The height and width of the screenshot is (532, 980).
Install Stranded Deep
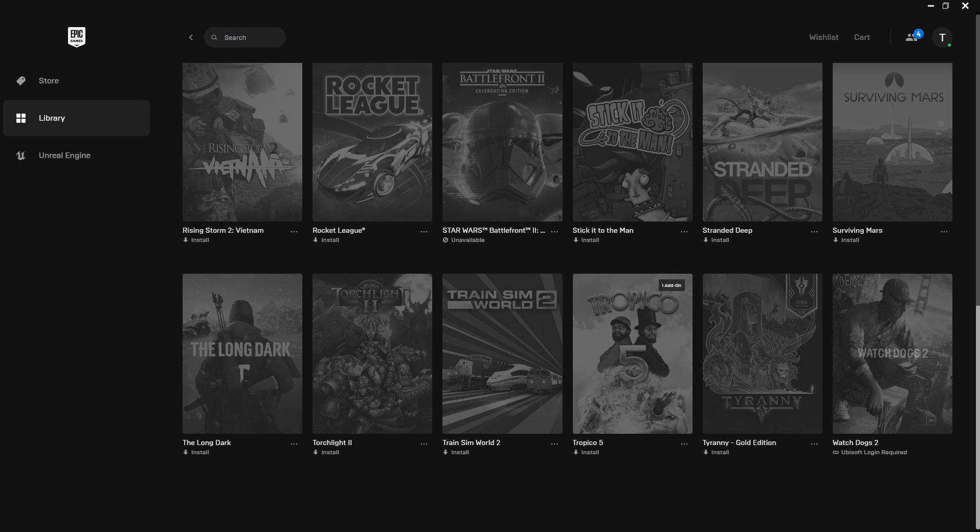coord(716,240)
